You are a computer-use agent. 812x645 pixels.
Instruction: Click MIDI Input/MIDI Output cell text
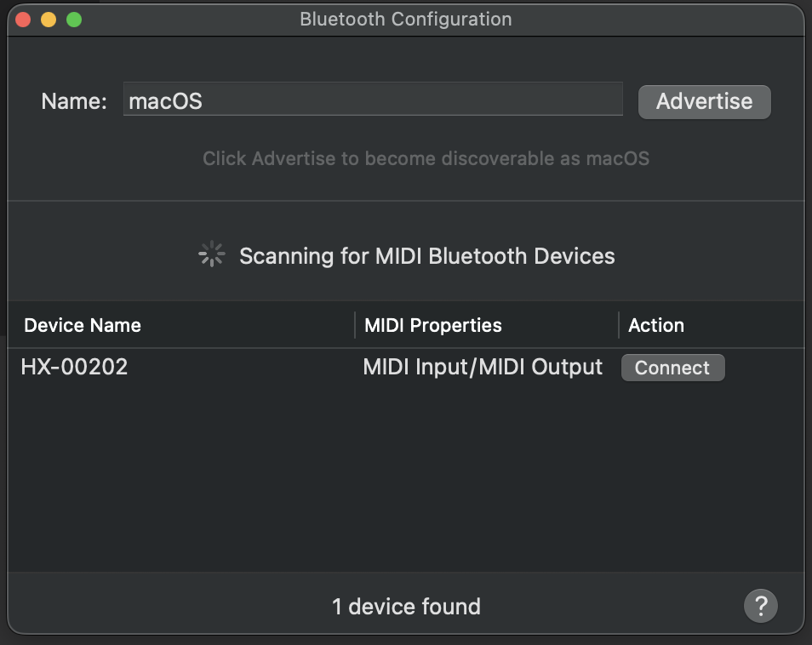point(483,367)
